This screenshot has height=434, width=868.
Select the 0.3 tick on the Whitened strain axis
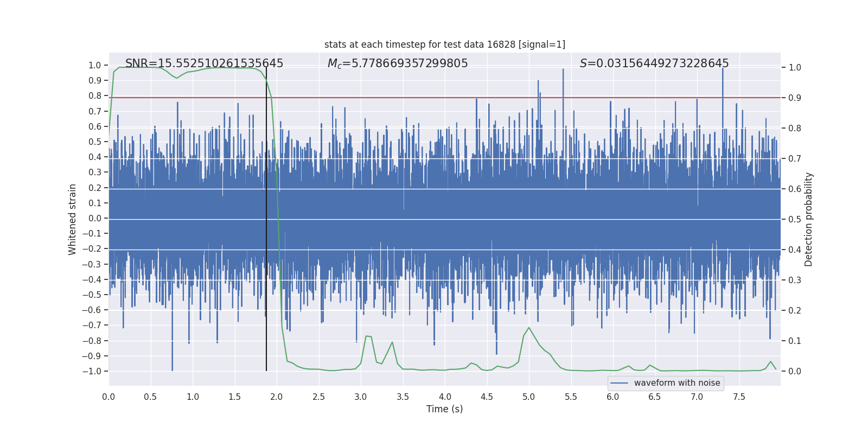tap(95, 172)
